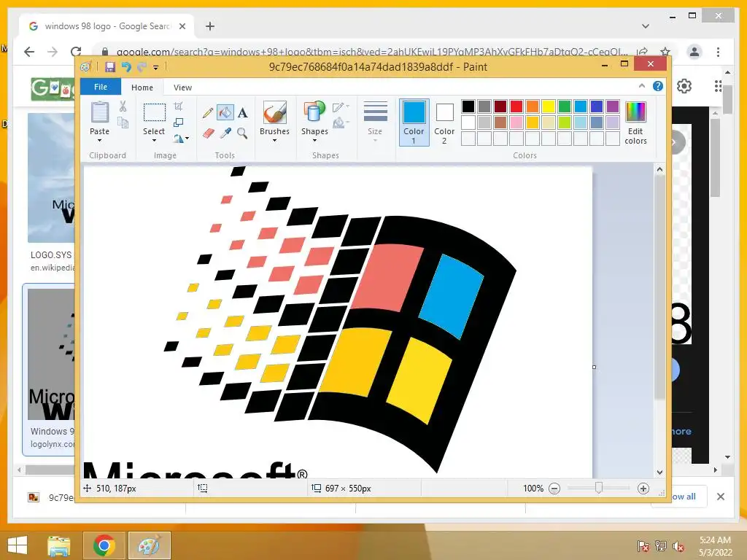This screenshot has height=560, width=747.
Task: Click the Paint taskbar button
Action: pos(149,545)
